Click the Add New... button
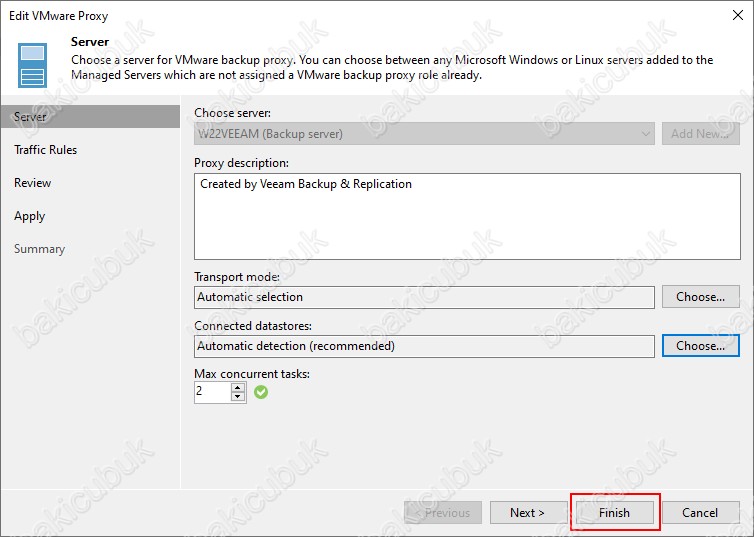754x537 pixels. pos(701,134)
